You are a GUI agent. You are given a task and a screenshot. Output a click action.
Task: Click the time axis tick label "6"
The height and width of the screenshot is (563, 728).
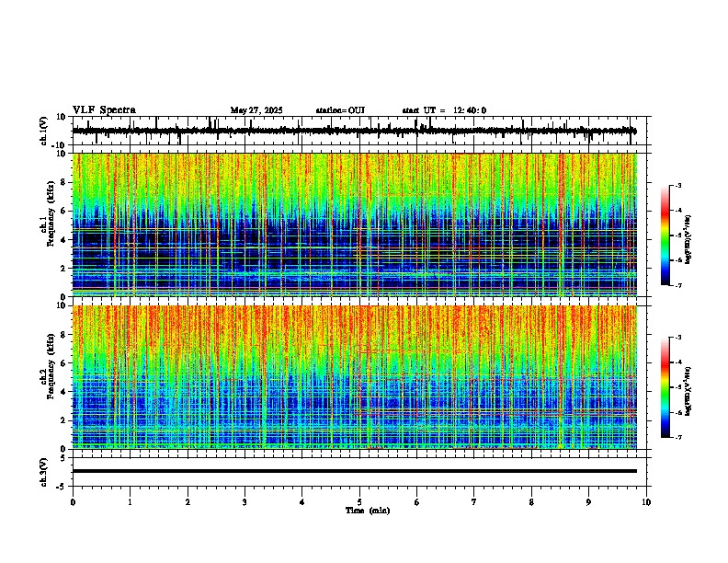[x=416, y=502]
